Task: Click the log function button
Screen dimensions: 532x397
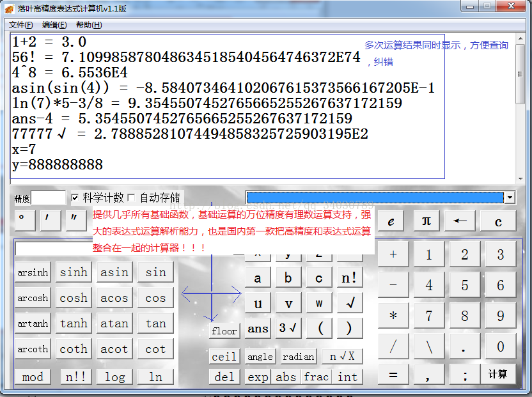Action: [x=114, y=377]
